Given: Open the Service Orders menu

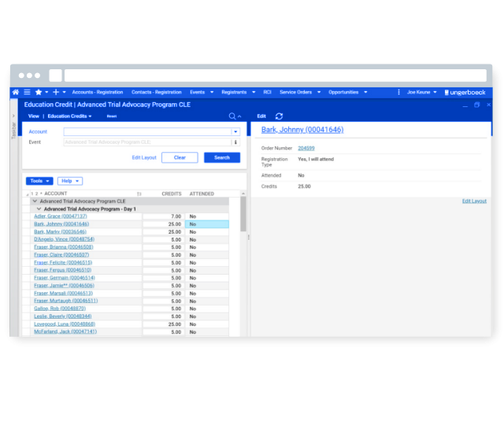Looking at the screenshot, I should [299, 92].
